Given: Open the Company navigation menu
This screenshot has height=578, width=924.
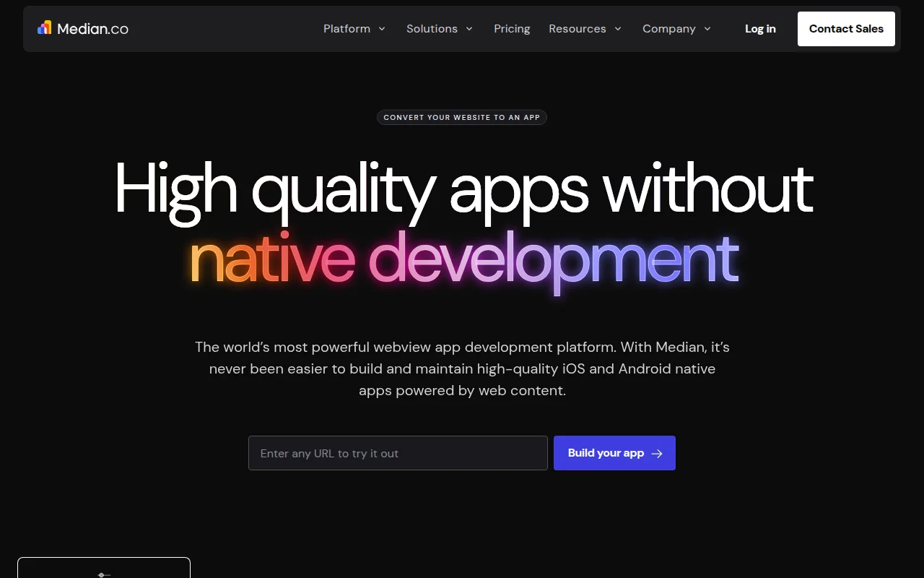Looking at the screenshot, I should (x=677, y=29).
